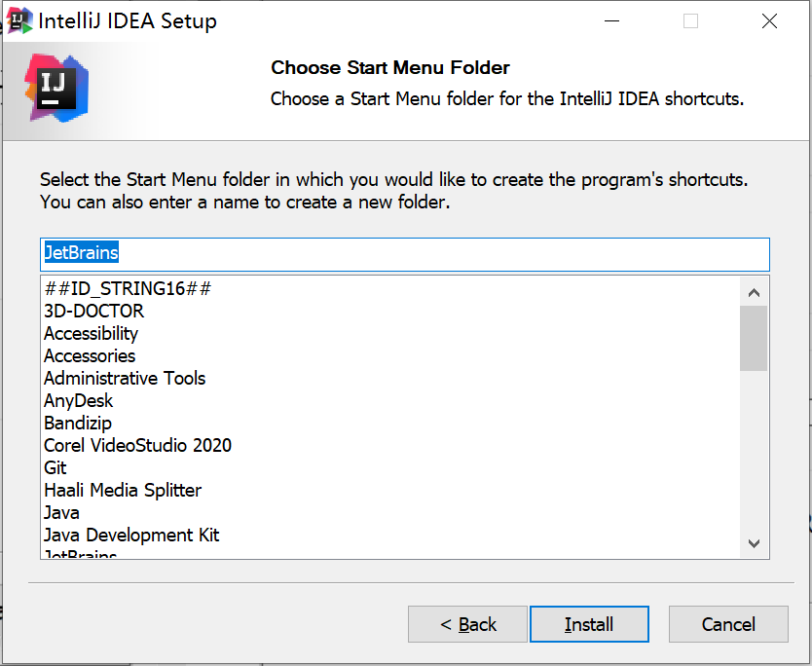This screenshot has width=812, height=666.
Task: Click the IntelliJ IDEA icon in the title bar
Action: (19, 19)
